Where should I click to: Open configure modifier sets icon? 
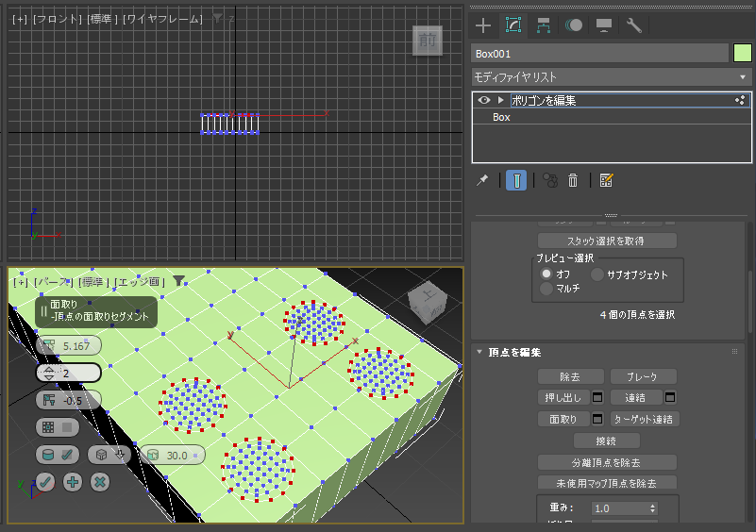606,181
